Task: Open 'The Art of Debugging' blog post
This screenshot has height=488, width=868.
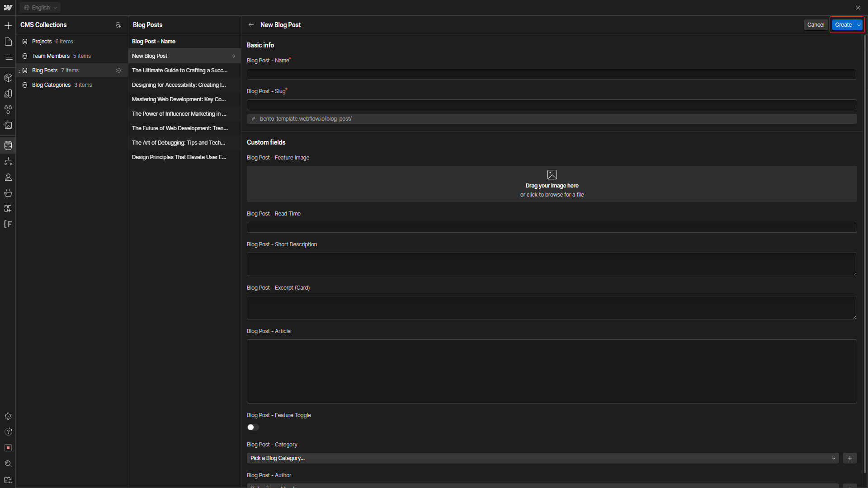Action: pyautogui.click(x=179, y=143)
